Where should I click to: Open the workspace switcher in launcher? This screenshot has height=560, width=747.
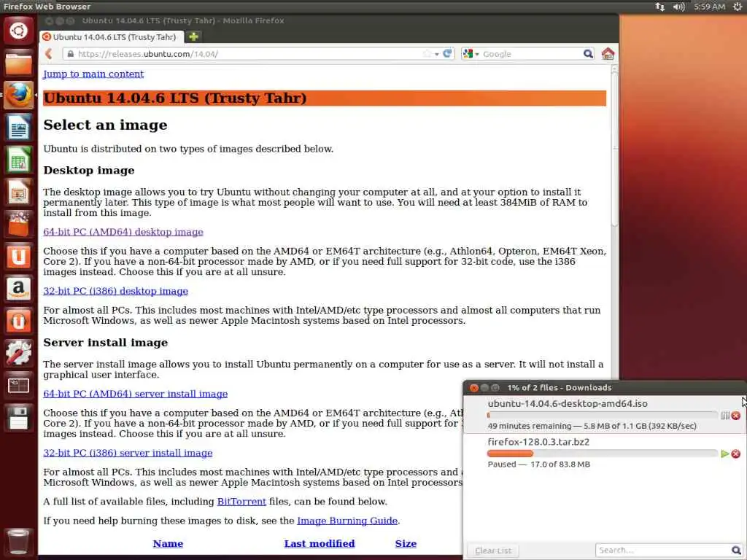[18, 385]
